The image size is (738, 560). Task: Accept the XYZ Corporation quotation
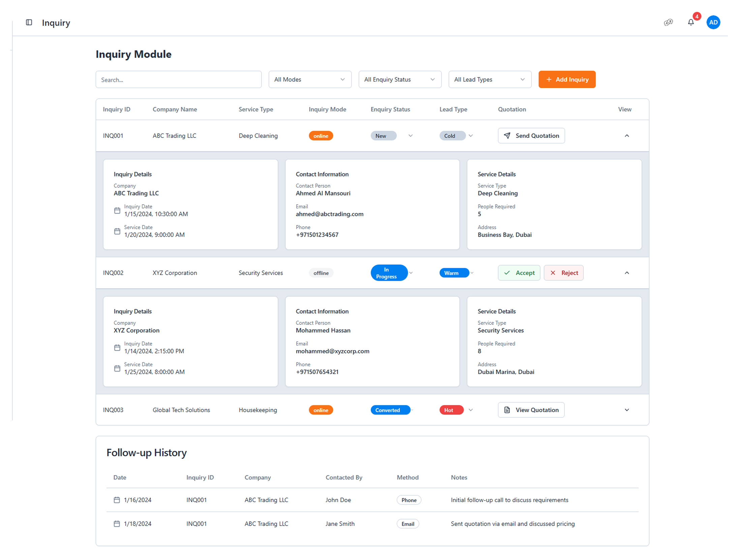(519, 273)
